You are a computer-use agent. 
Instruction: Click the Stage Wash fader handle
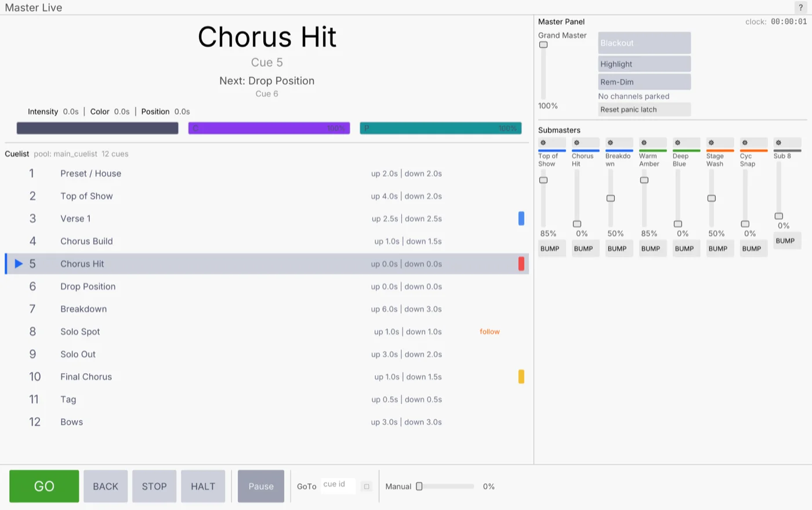coord(712,198)
